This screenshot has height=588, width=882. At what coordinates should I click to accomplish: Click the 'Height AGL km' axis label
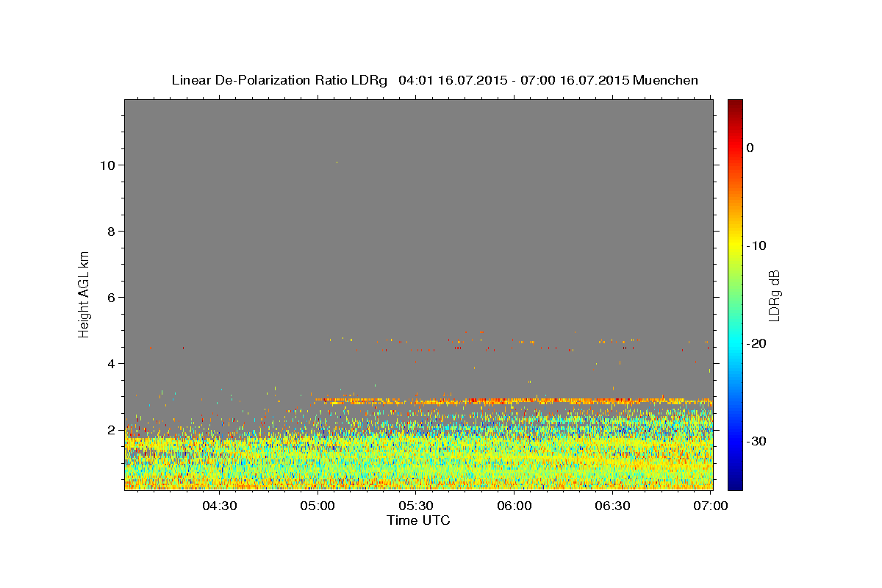pyautogui.click(x=85, y=293)
